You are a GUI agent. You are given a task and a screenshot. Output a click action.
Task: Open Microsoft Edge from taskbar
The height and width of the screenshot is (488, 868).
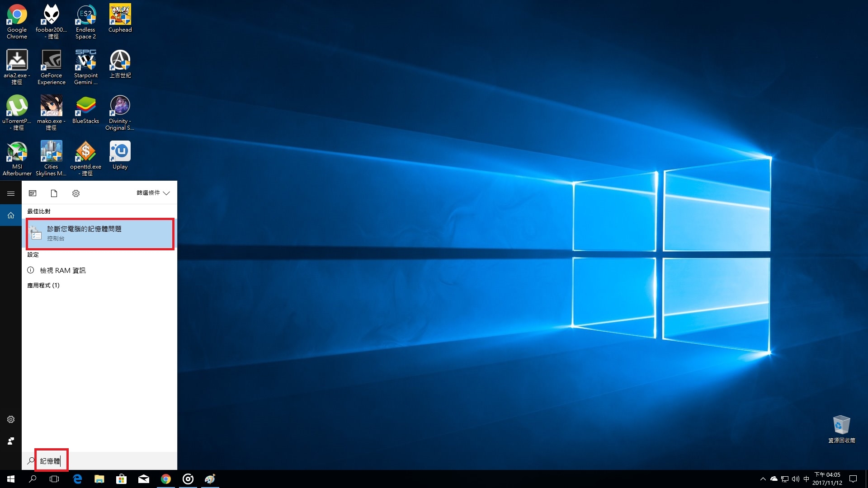click(77, 479)
